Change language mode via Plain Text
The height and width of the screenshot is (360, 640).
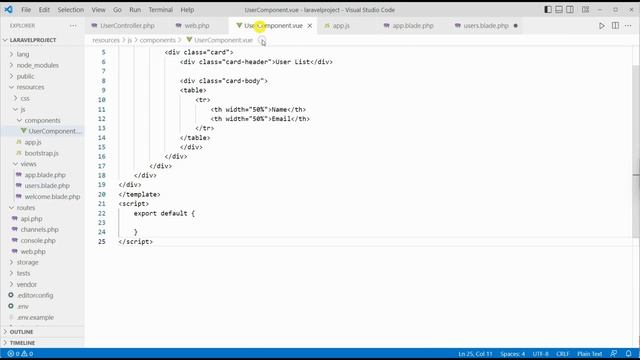click(589, 354)
